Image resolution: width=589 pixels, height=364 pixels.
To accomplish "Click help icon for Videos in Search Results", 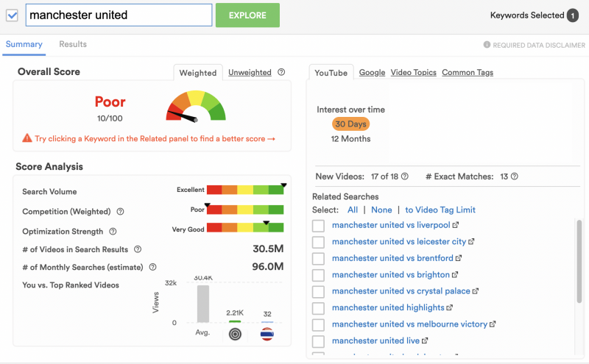I will pos(138,249).
